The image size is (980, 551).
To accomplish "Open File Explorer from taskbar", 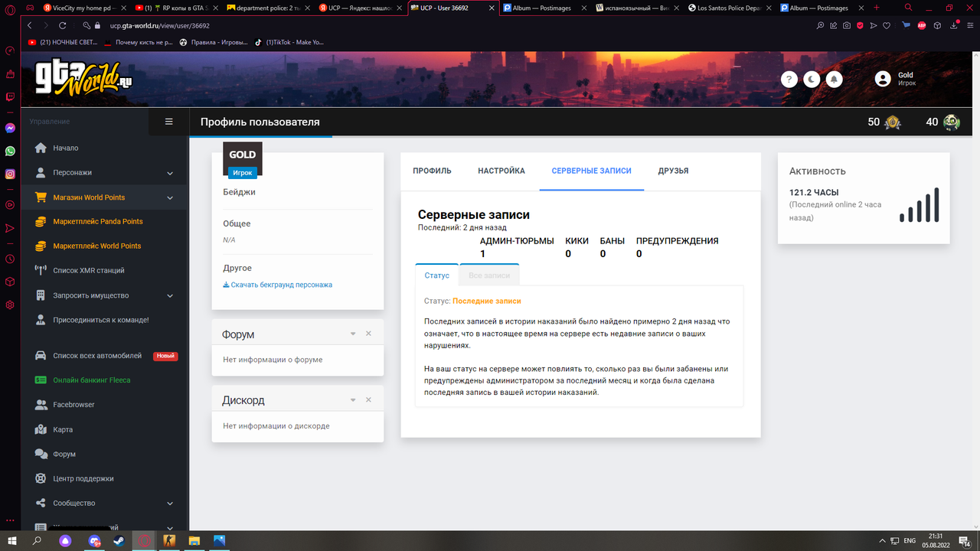I will click(194, 540).
